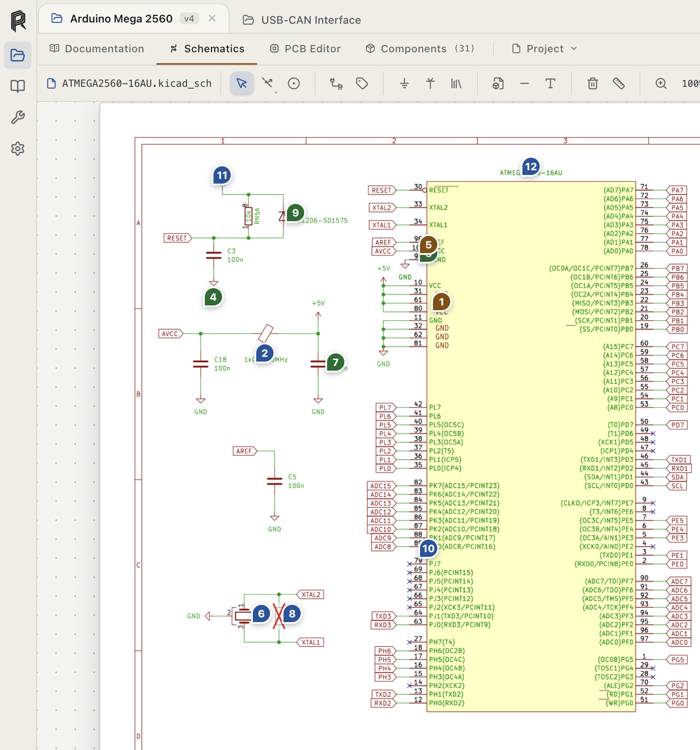Place a ground symbol
Screen dimensions: 700x750
pos(404,83)
